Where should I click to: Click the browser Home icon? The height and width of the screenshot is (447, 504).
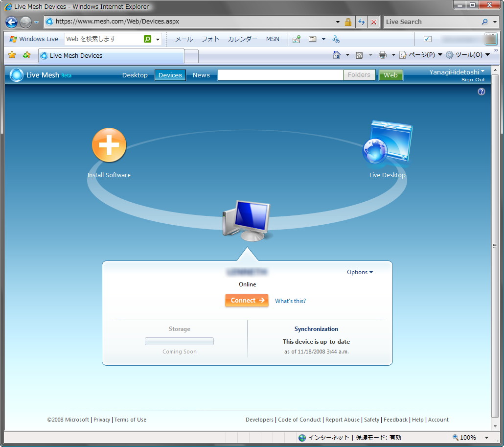click(x=336, y=55)
